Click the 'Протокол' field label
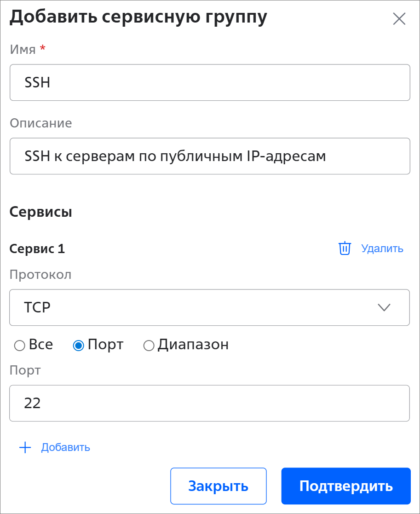Screen dimensions: 420x514 click(x=40, y=275)
